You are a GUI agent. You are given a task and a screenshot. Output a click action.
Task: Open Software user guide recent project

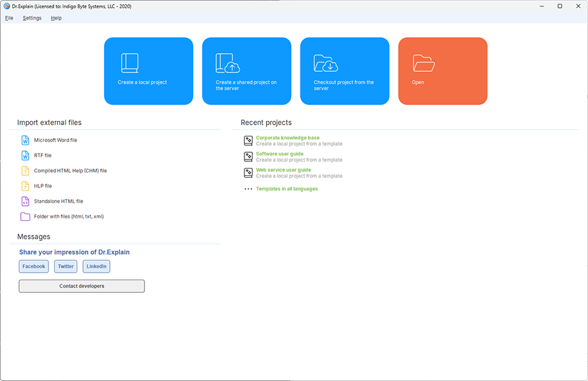pos(280,154)
